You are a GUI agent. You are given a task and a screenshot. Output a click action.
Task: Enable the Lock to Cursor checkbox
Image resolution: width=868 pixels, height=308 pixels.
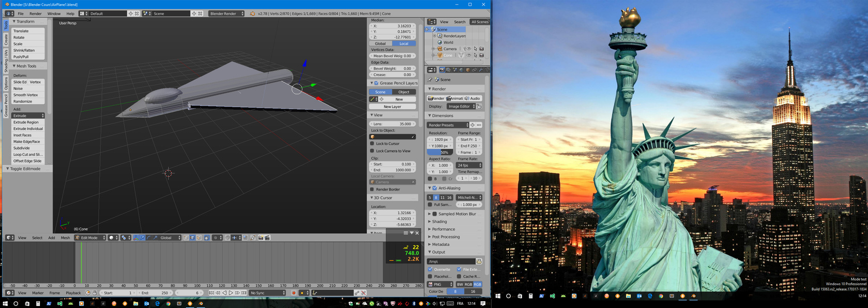pos(372,143)
